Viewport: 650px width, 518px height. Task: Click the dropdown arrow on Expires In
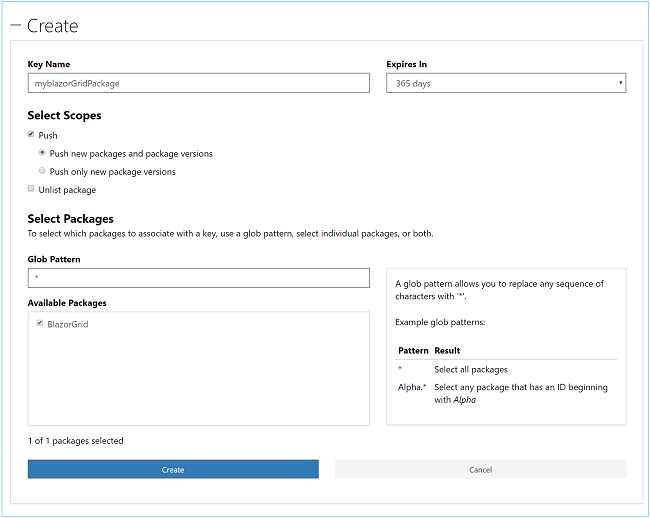tap(620, 83)
